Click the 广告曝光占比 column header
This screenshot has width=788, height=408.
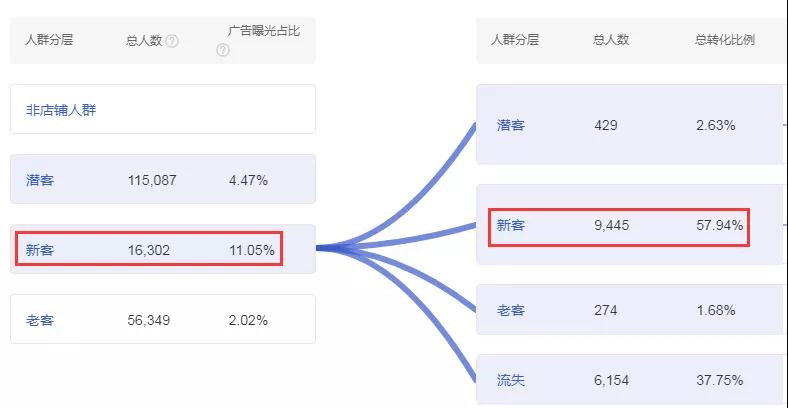[x=264, y=32]
